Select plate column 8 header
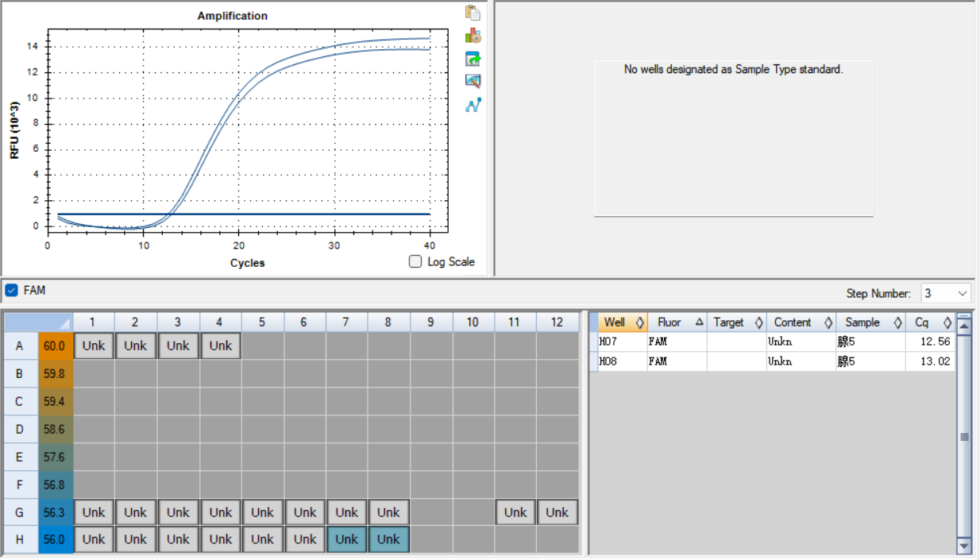 [x=388, y=322]
